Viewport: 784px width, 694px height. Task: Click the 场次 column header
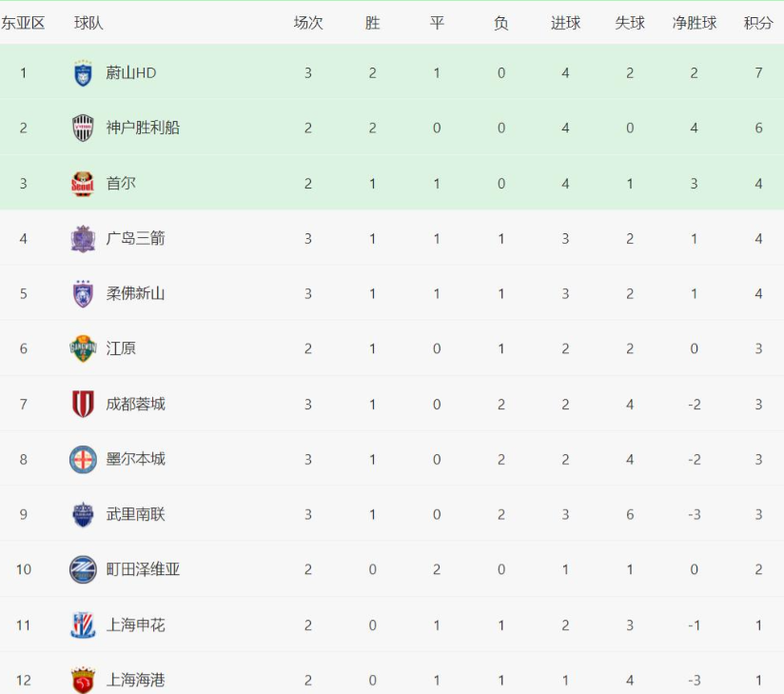(308, 23)
